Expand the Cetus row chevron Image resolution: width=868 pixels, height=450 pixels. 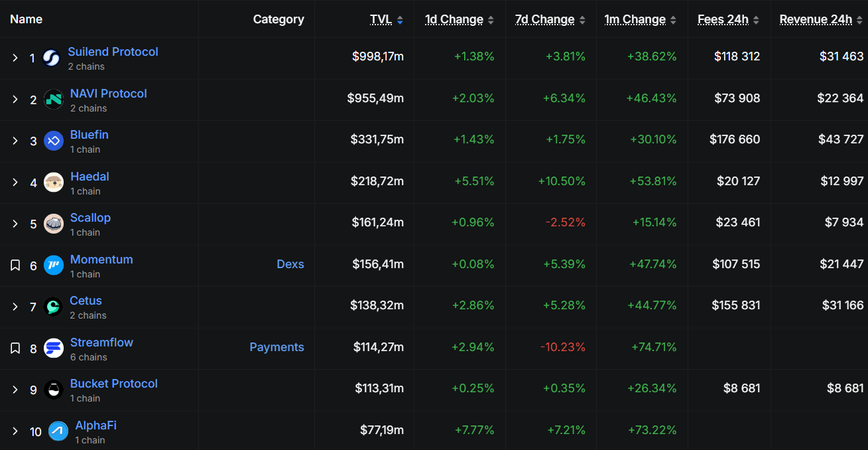15,307
